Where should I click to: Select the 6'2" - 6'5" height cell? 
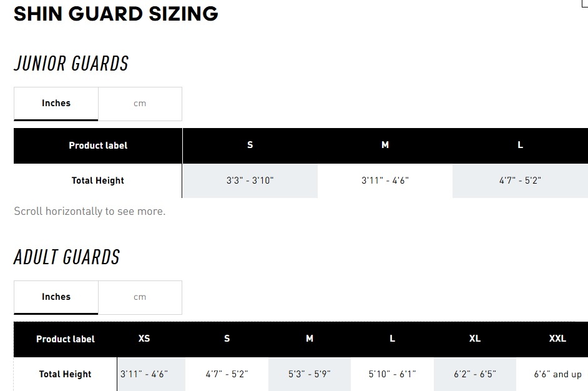pos(474,374)
